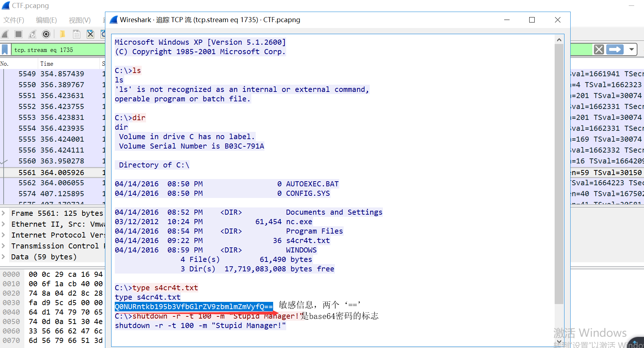Select packet row 5574

pyautogui.click(x=53, y=194)
